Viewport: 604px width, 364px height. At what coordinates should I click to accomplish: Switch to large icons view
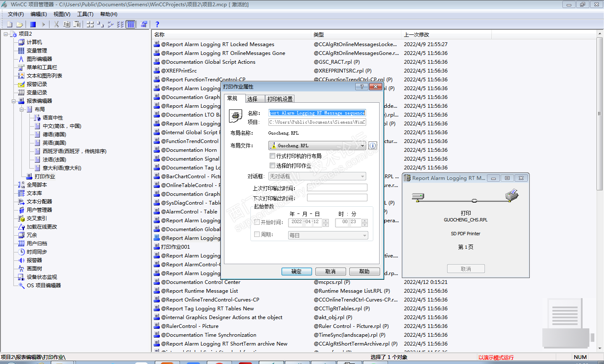90,24
